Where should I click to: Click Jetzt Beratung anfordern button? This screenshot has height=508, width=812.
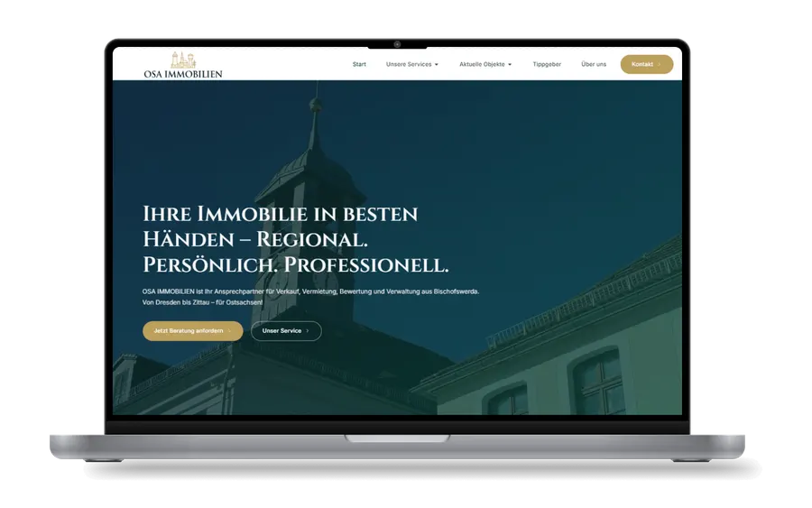pyautogui.click(x=193, y=331)
